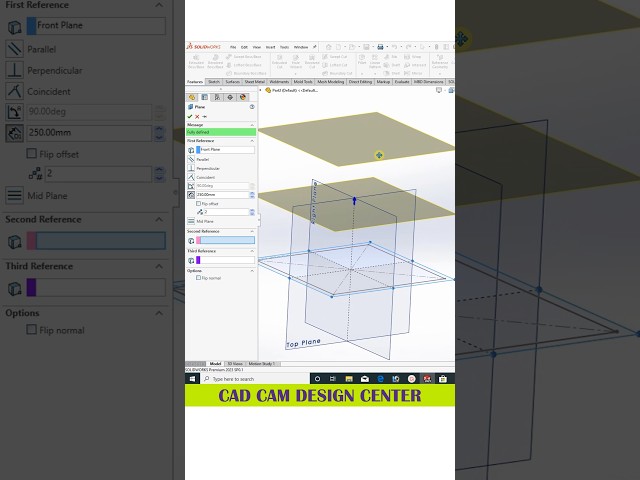The width and height of the screenshot is (640, 480).
Task: Click the Lofted Boss/Base button
Action: coord(244,65)
